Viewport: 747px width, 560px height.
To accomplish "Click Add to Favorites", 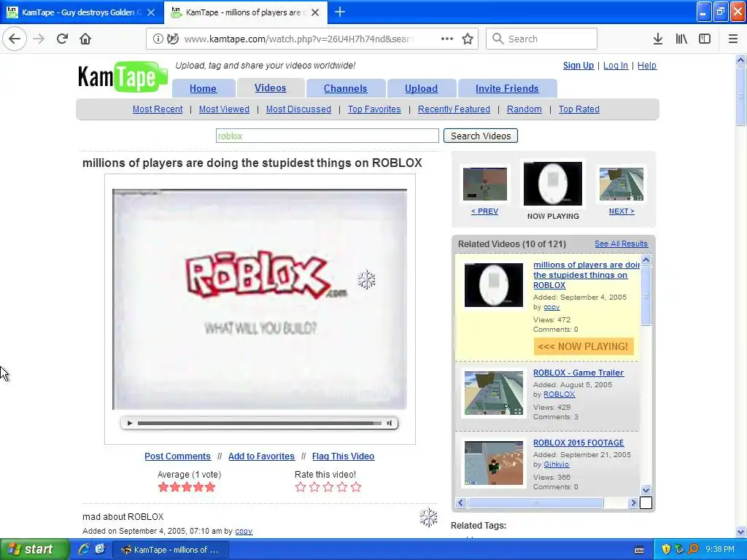I will 261,456.
